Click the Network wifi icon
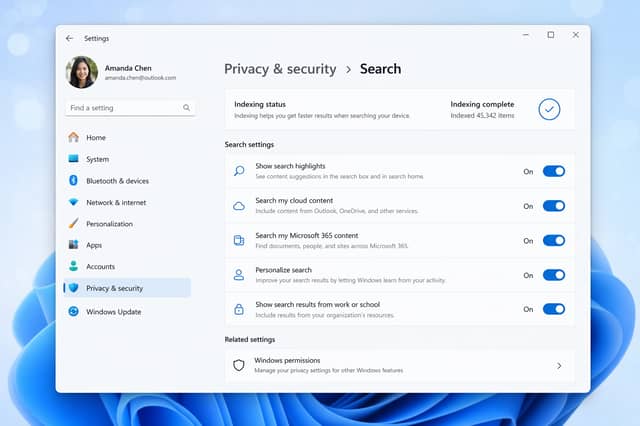This screenshot has width=640, height=426. coord(73,202)
